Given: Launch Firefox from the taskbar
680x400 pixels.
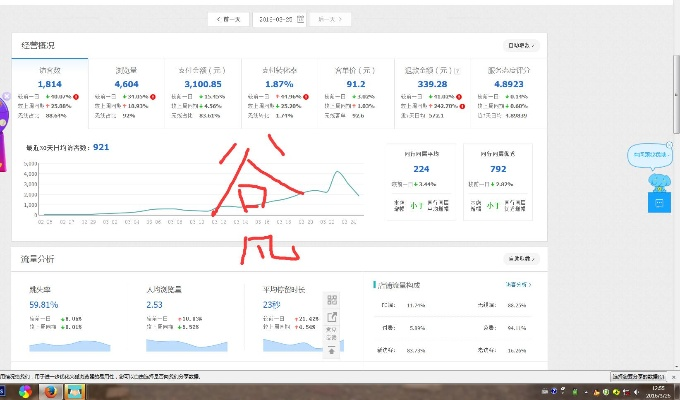Looking at the screenshot, I should pos(50,392).
